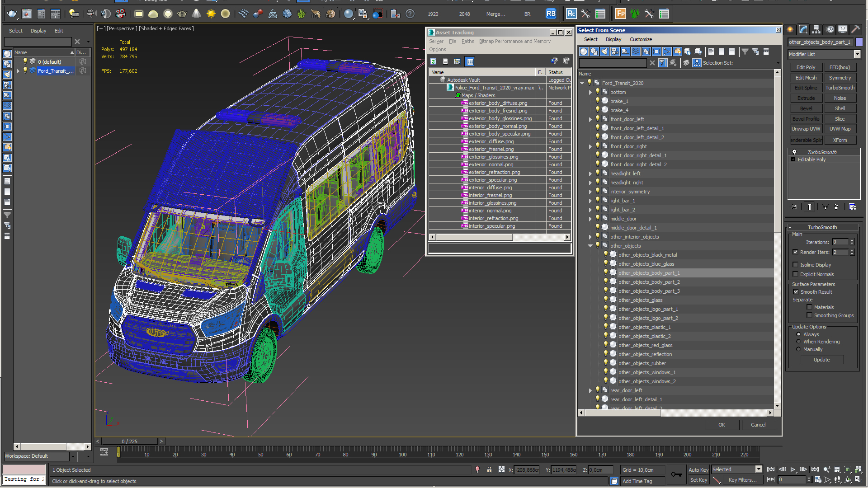Image resolution: width=868 pixels, height=488 pixels.
Task: Toggle Display Cameras filter in Select From Scene
Action: [615, 52]
